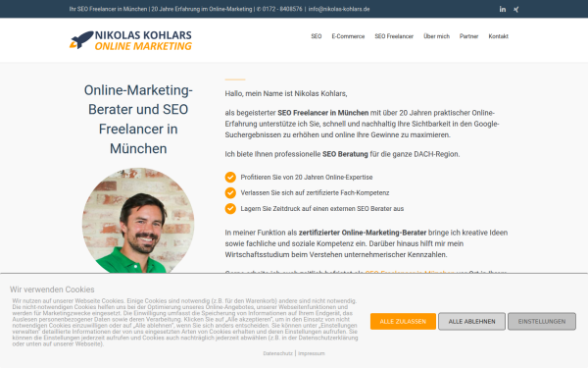Click the 'Wir verwenden Cookies' heading
Viewport: 588px width, 368px height.
coord(52,289)
